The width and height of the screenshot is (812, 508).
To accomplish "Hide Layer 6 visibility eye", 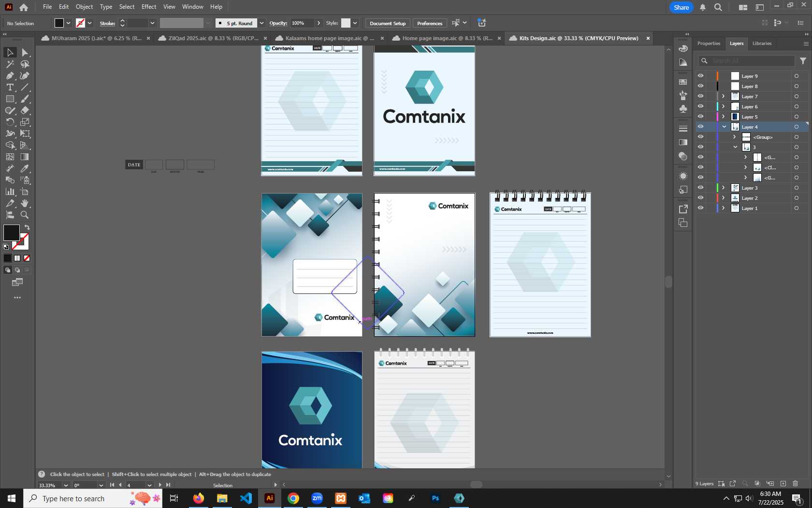I will pos(700,106).
